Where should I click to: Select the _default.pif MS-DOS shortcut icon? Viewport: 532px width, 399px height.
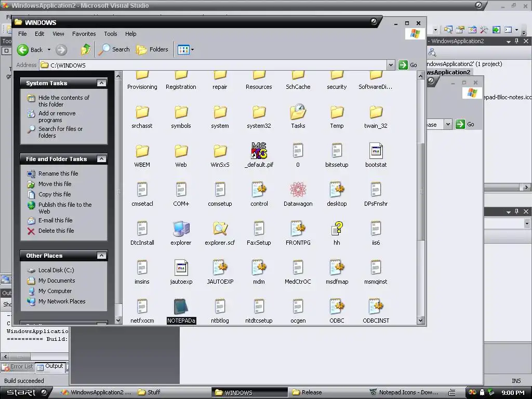point(259,151)
